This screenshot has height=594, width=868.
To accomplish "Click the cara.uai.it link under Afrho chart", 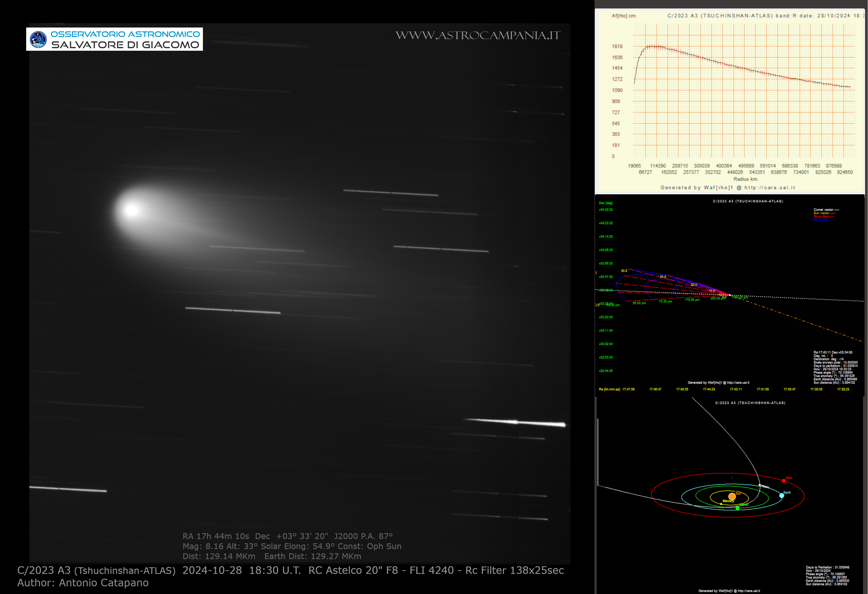I will coord(769,187).
